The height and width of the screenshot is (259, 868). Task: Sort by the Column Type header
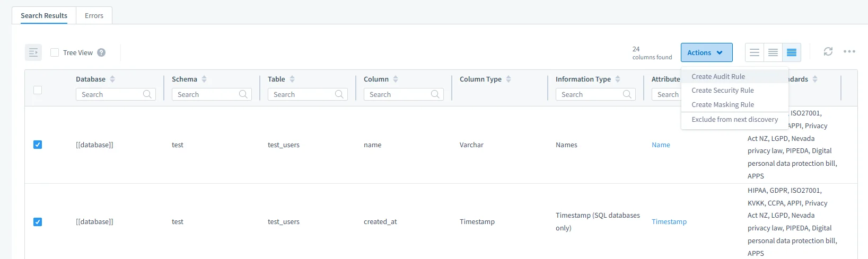click(508, 79)
